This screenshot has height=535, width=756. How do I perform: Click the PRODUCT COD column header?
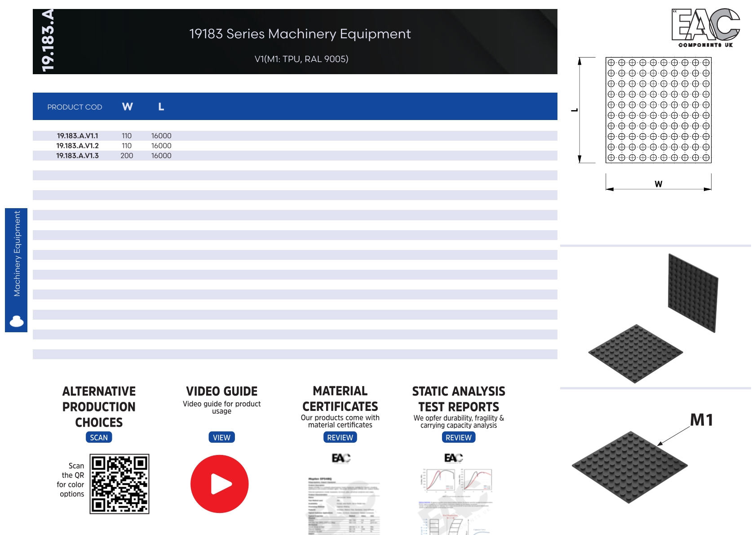tap(75, 107)
